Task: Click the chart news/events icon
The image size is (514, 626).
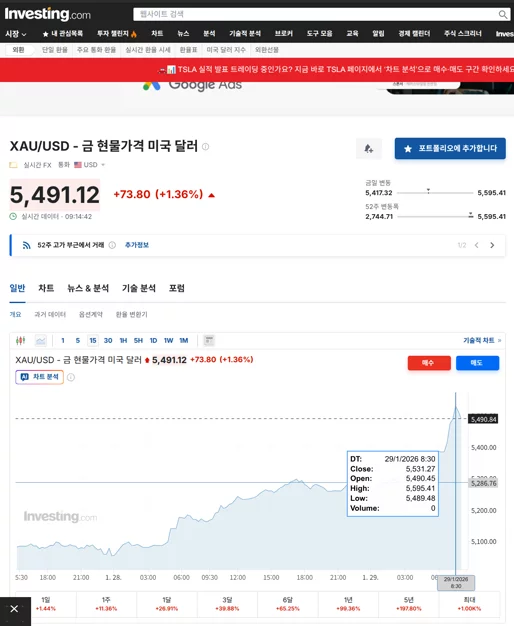Action: pos(209,341)
